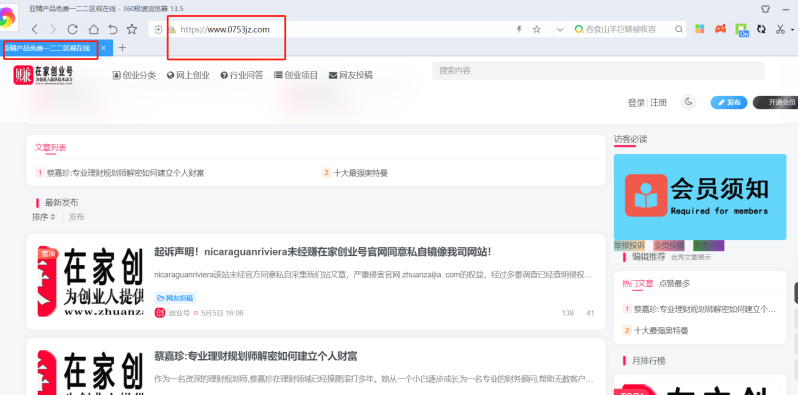Screen dimensions: 798x395
Task: Click the blue 发布 publish button
Action: (729, 102)
